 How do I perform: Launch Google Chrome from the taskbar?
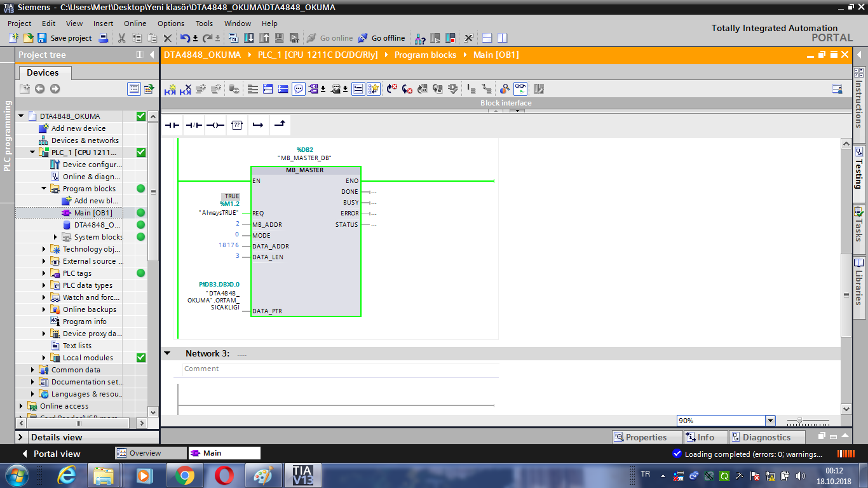(x=184, y=475)
